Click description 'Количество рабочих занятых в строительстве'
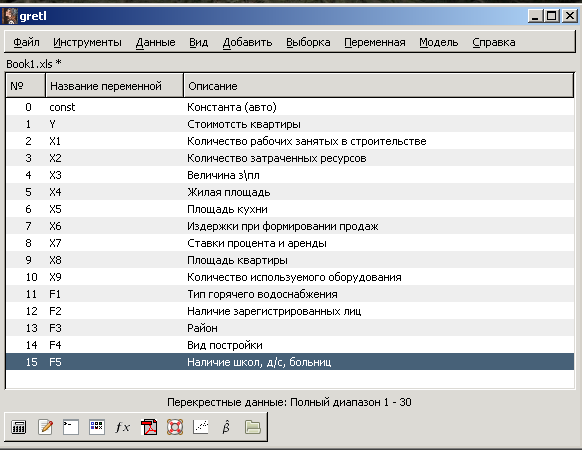The height and width of the screenshot is (450, 582). pyautogui.click(x=307, y=141)
